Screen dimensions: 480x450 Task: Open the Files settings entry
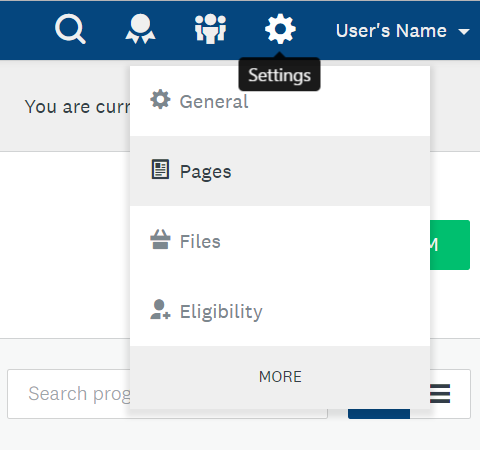280,241
